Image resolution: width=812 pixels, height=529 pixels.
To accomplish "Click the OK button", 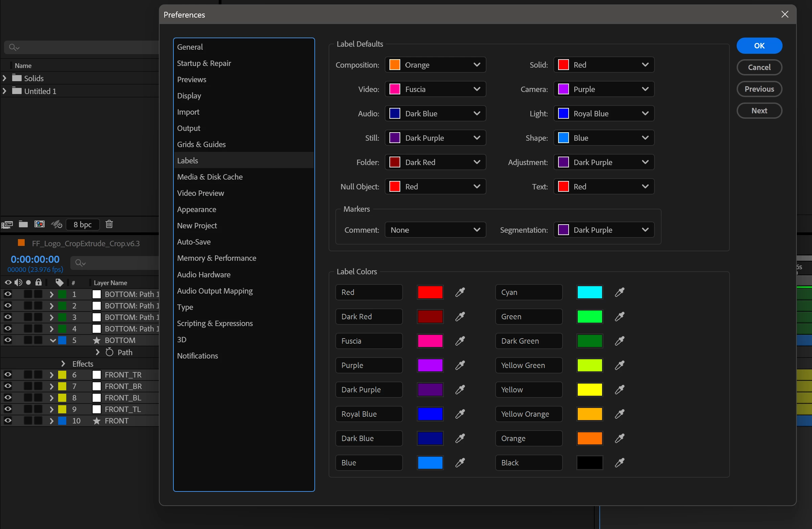I will click(x=759, y=46).
